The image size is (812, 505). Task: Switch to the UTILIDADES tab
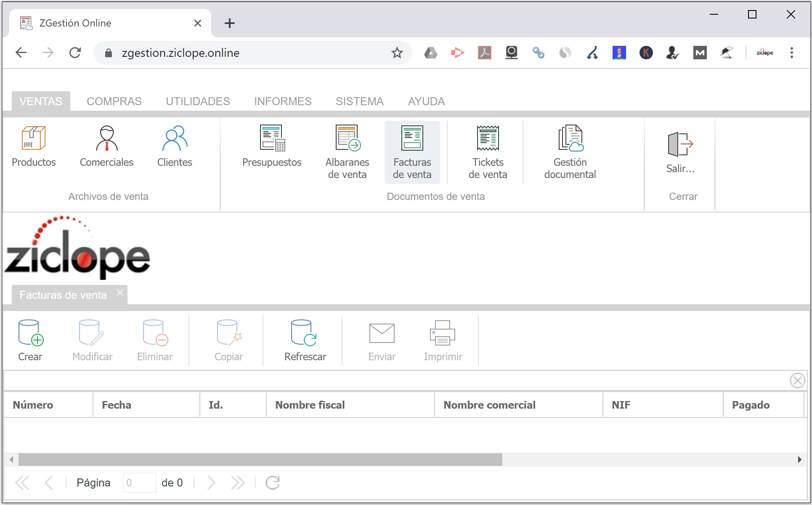[x=198, y=101]
